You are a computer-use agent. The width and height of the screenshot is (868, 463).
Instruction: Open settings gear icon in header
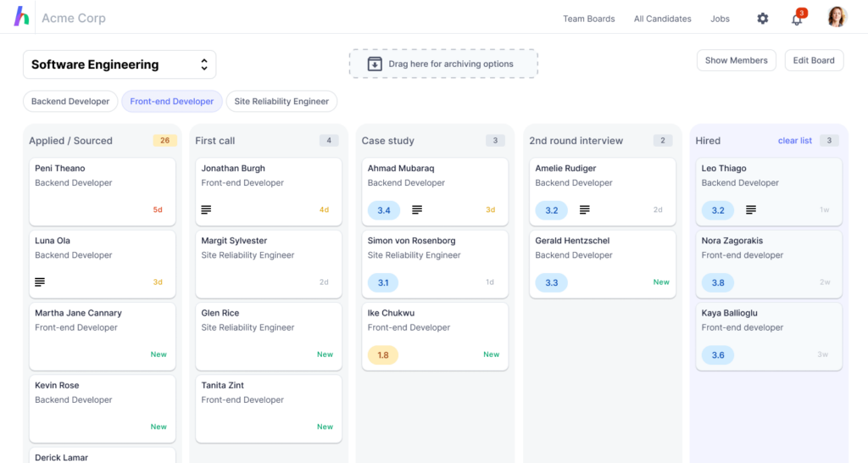click(762, 19)
